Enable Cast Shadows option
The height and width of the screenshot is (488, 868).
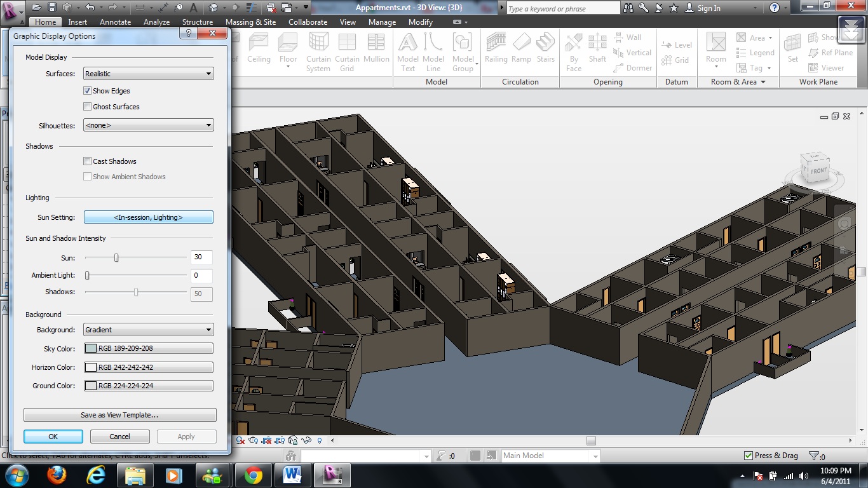point(88,161)
